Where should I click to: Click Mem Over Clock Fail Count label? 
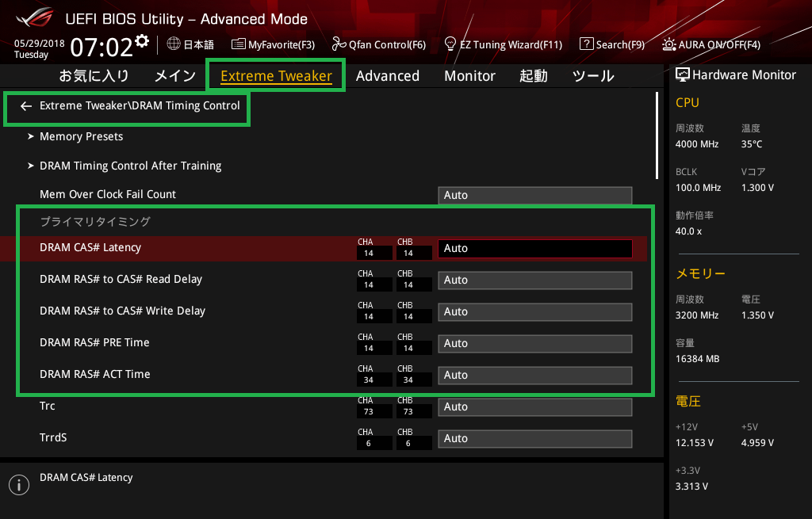(108, 194)
